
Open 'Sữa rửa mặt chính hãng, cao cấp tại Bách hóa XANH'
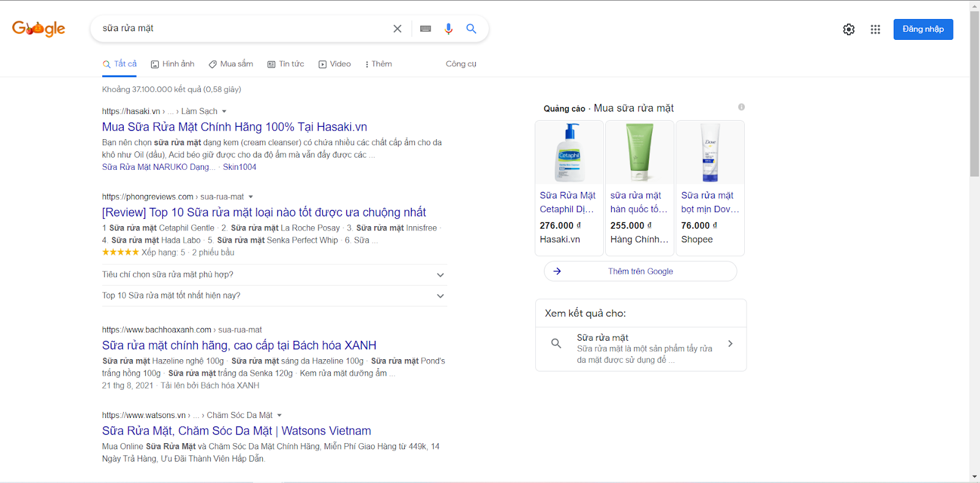[x=239, y=345]
